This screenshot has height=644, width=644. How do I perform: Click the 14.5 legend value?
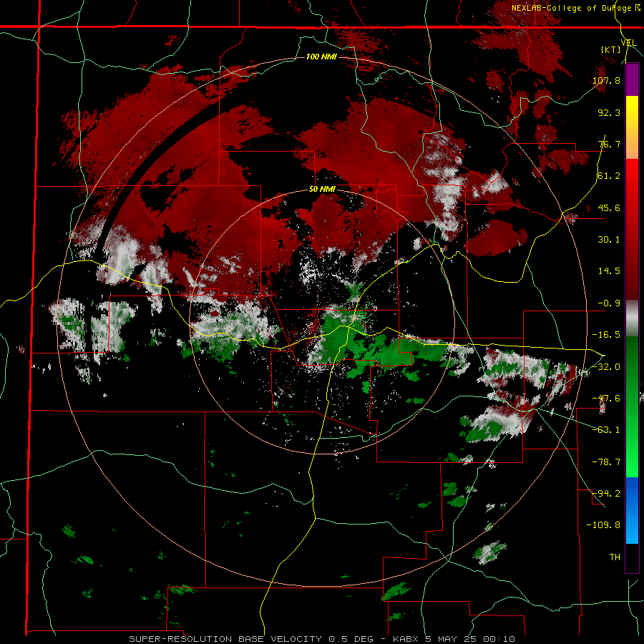click(x=609, y=271)
